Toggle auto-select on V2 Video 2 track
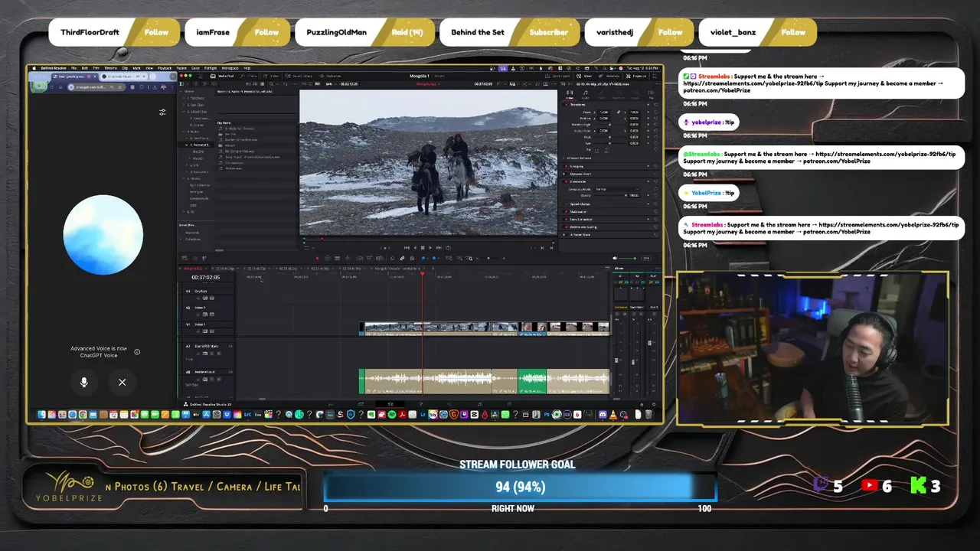The image size is (980, 551). pos(204,315)
